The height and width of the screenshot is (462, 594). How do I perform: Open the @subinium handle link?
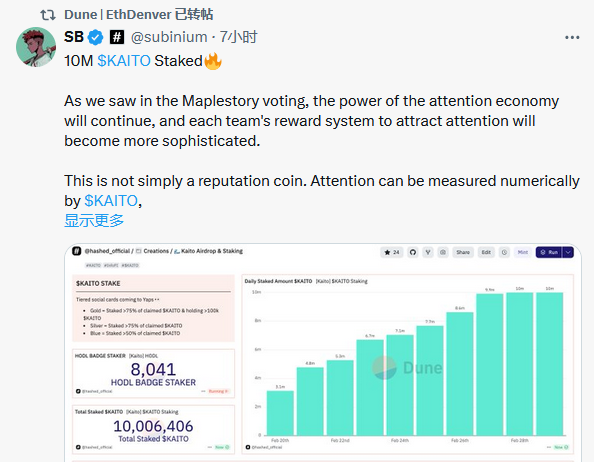click(169, 37)
